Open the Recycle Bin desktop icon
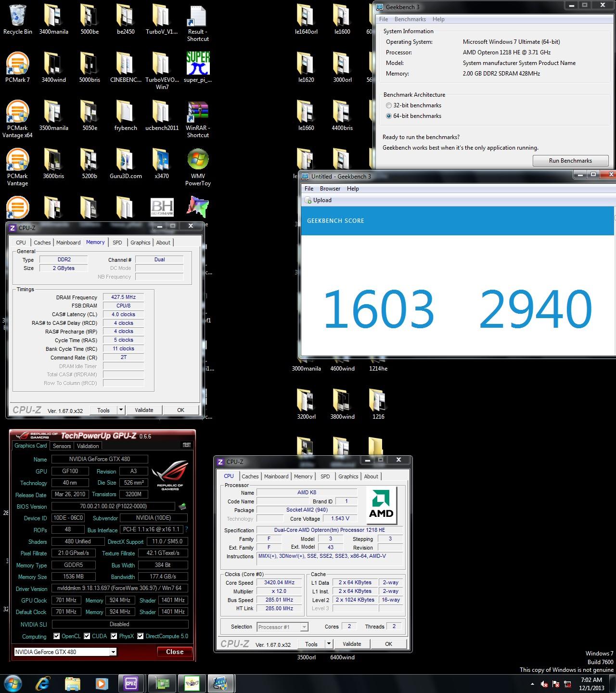 [x=18, y=19]
